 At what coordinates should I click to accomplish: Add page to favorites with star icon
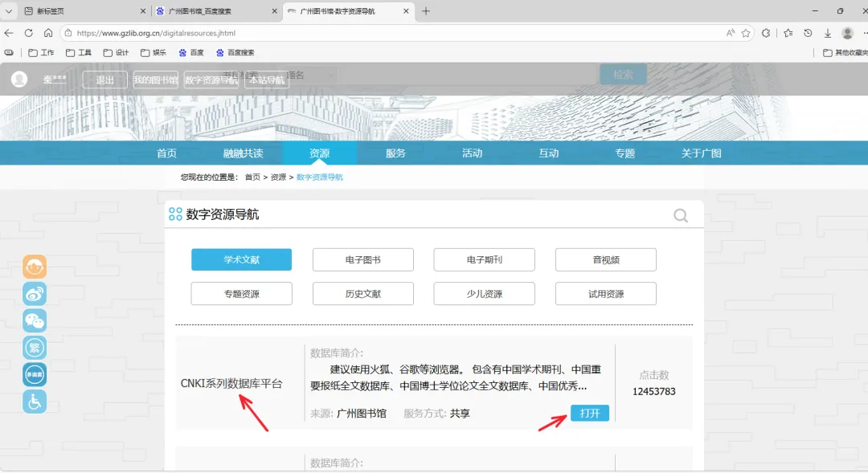pos(746,33)
